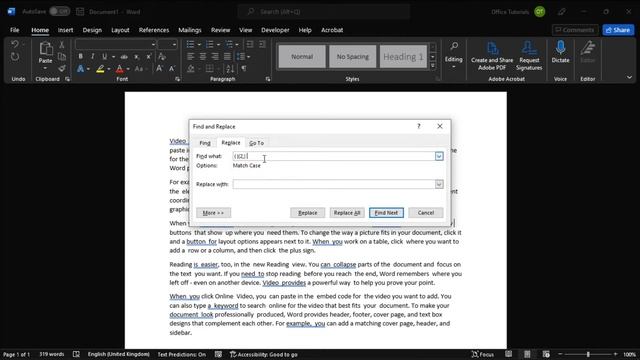Decrease font size with shrink icon
This screenshot has height=360, width=640.
pyautogui.click(x=172, y=69)
